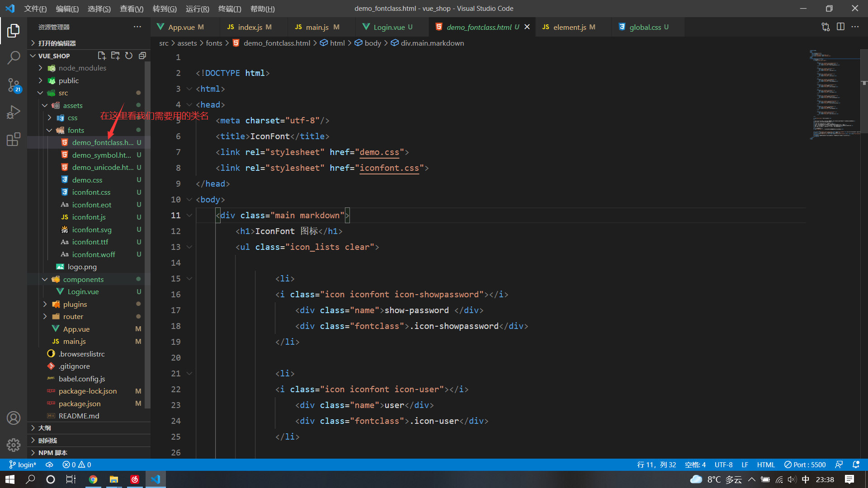This screenshot has width=868, height=488.
Task: Click the New Folder icon in explorer header
Action: pos(115,56)
